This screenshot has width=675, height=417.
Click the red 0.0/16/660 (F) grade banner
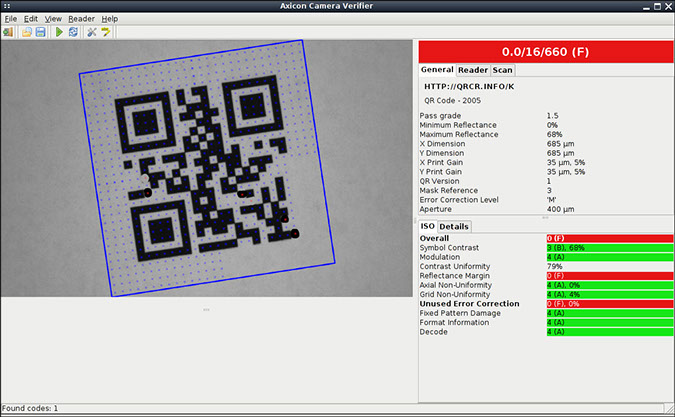point(545,52)
